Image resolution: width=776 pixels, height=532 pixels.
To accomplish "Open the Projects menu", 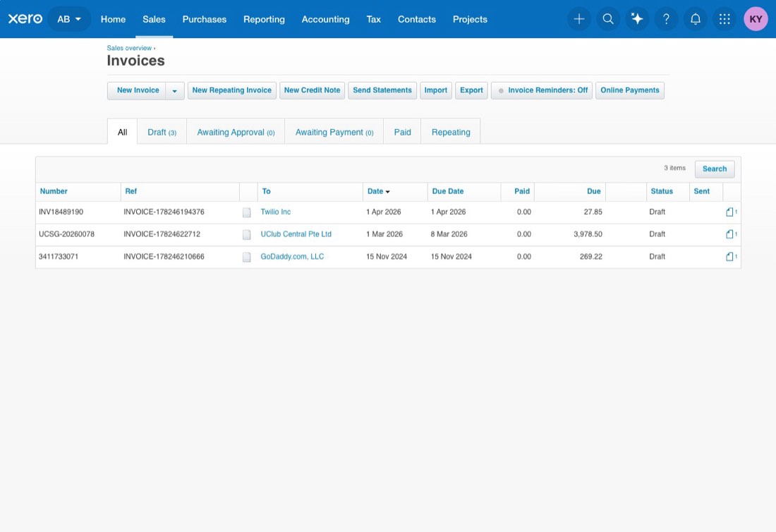I will click(x=470, y=19).
